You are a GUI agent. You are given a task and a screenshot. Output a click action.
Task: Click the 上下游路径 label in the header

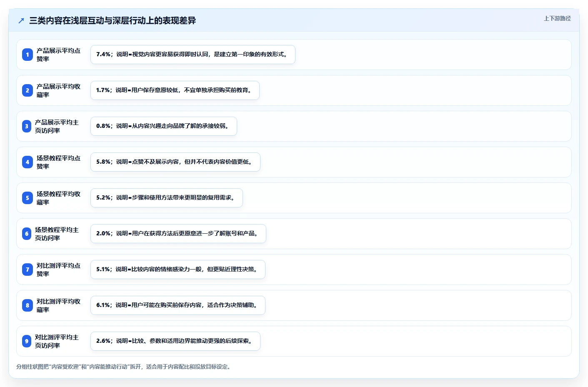pyautogui.click(x=557, y=18)
